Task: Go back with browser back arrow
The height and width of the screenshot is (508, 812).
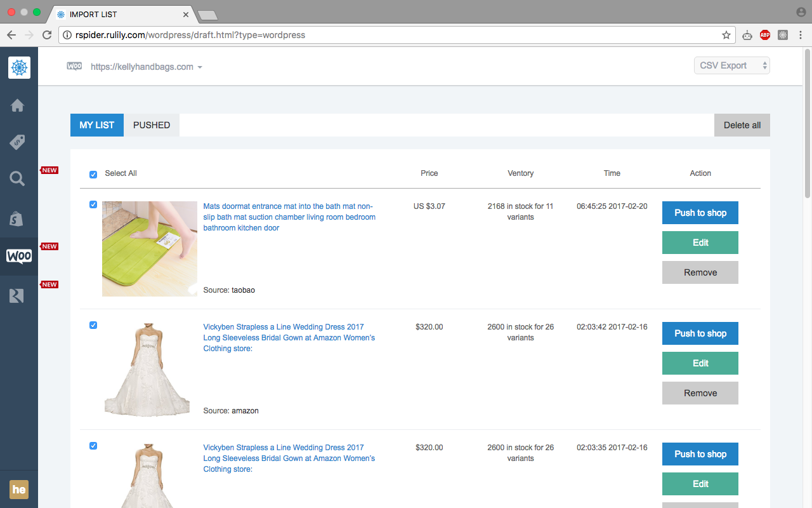Action: tap(11, 35)
